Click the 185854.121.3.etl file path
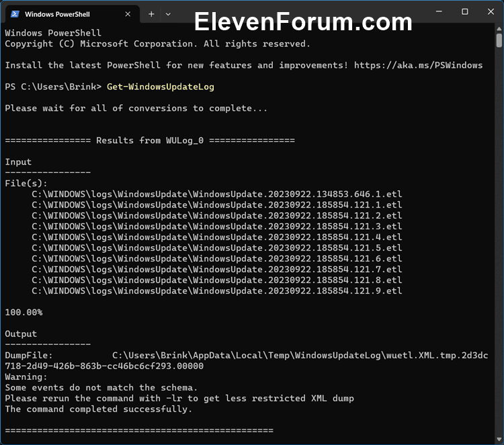This screenshot has height=445, width=504. coord(216,227)
